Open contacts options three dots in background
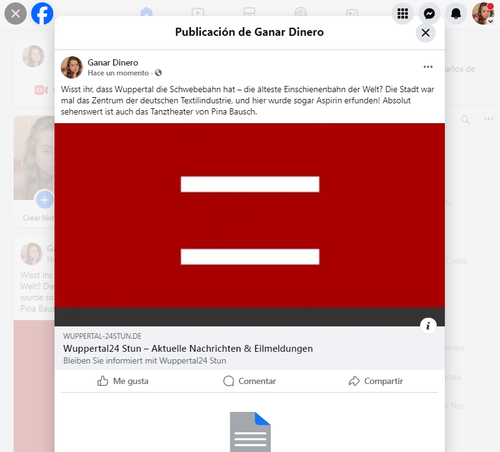The image size is (500, 452). [489, 119]
